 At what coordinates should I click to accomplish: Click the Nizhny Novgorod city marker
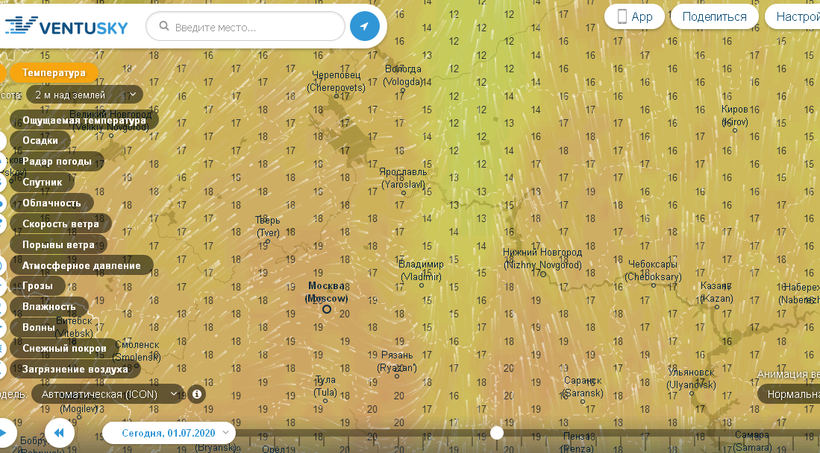[x=543, y=273]
